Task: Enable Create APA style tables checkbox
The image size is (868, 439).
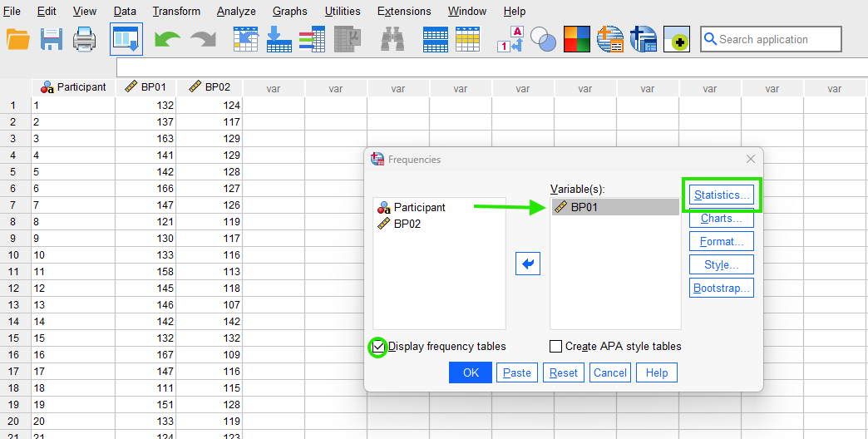Action: (x=555, y=347)
